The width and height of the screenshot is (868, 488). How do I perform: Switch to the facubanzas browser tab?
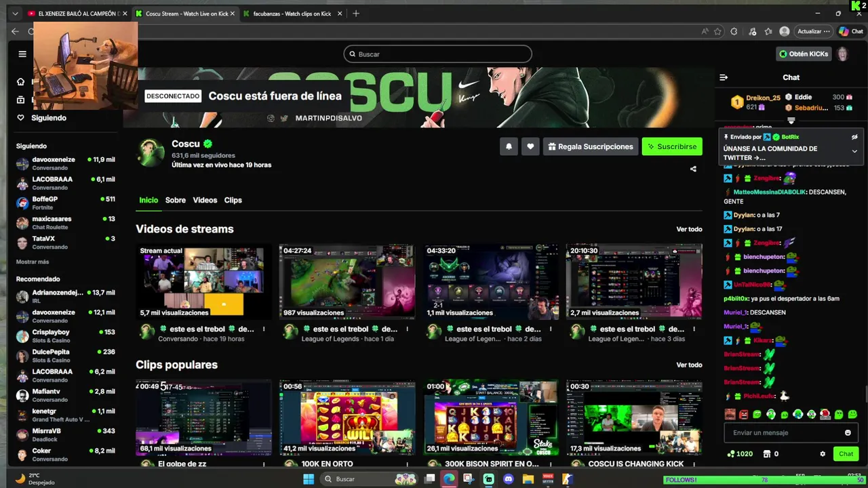[x=292, y=14]
